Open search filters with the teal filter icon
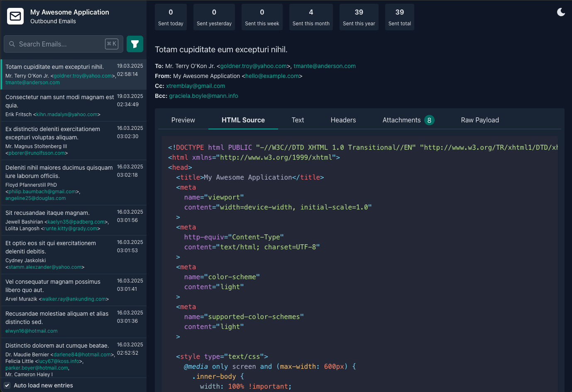Viewport: 572px width, 392px height. (134, 44)
